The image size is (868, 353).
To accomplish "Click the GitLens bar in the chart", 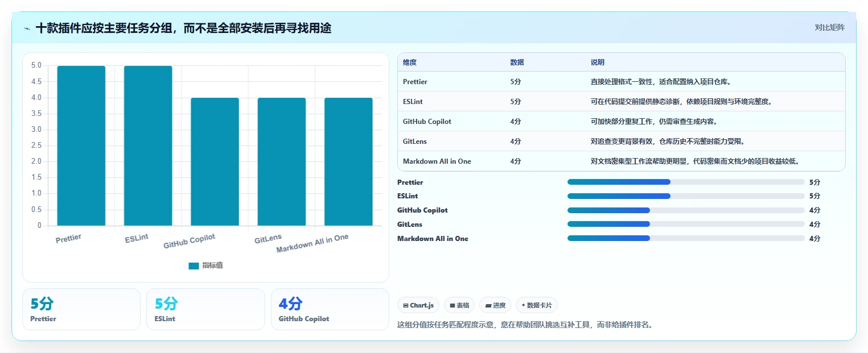I will [282, 162].
